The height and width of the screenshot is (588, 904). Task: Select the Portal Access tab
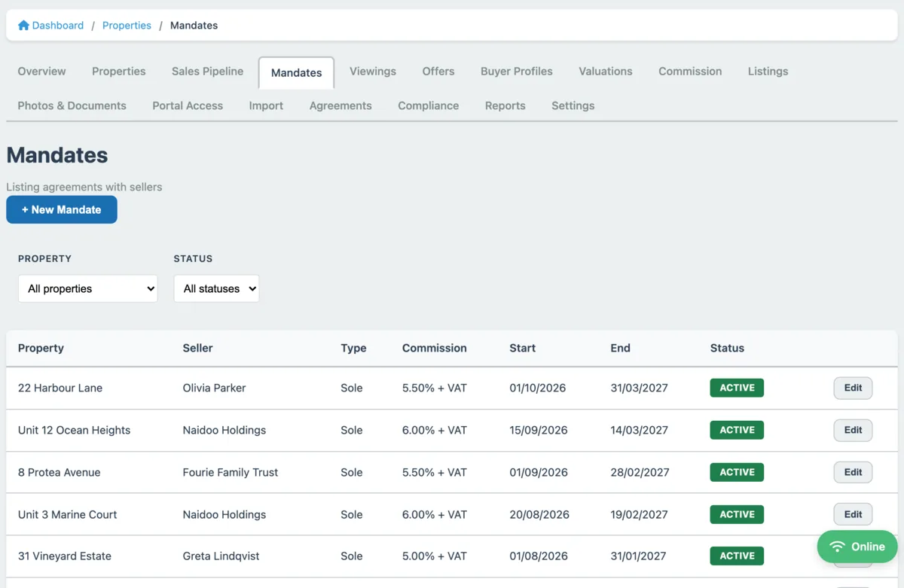(x=188, y=106)
